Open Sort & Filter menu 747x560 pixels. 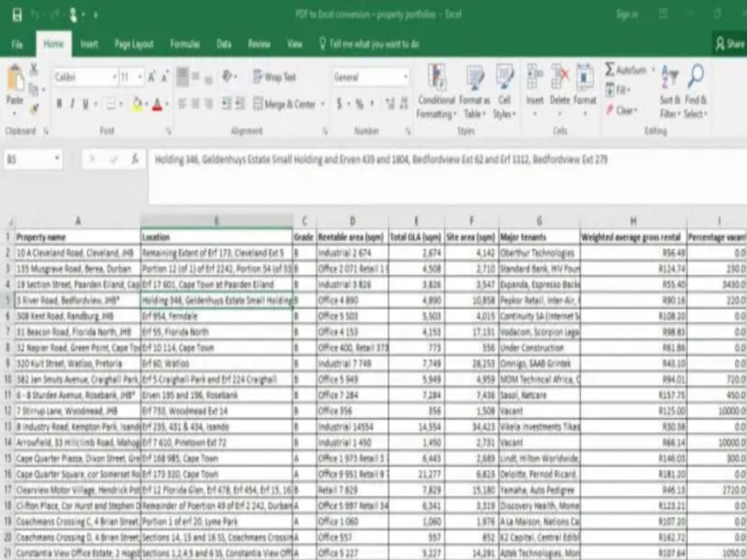[x=670, y=91]
